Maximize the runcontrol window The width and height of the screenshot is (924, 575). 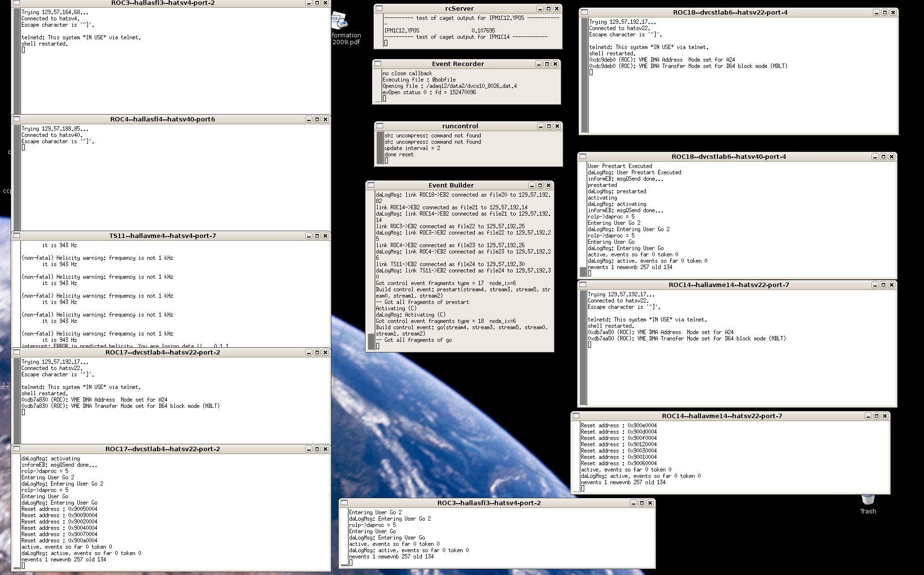[x=549, y=126]
